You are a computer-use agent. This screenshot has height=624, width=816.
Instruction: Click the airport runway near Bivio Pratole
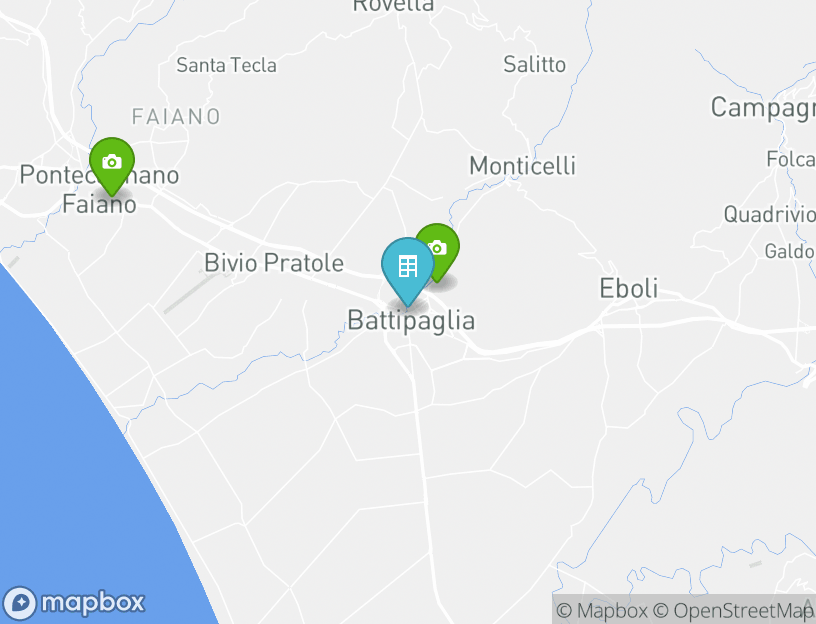[190, 292]
